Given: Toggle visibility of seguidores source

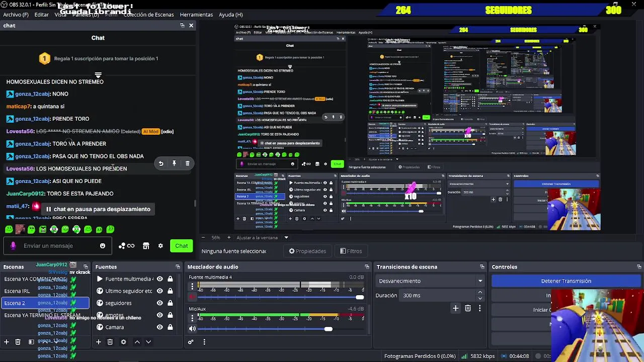Looking at the screenshot, I should (x=159, y=303).
